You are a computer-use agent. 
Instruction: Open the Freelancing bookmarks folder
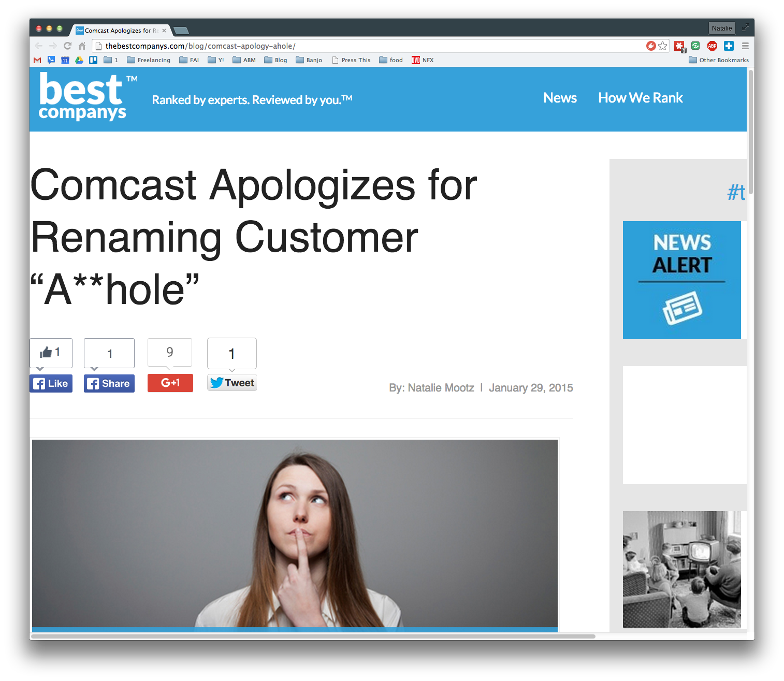click(149, 60)
